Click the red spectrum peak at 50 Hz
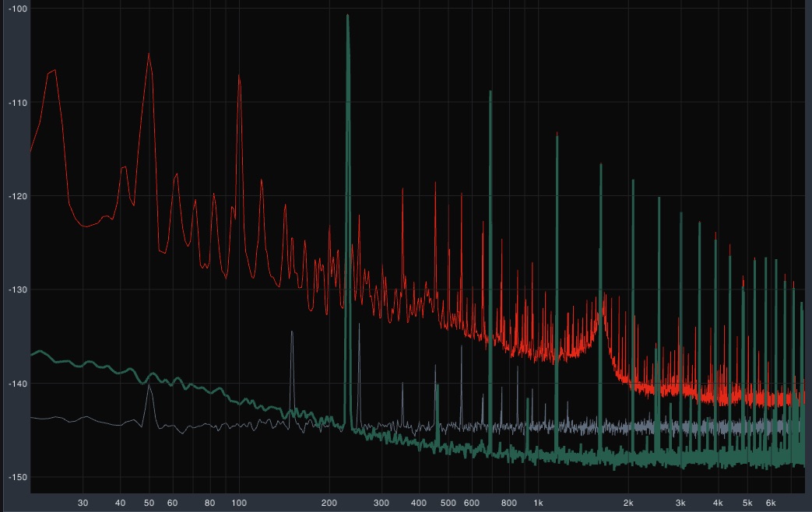 click(x=149, y=54)
